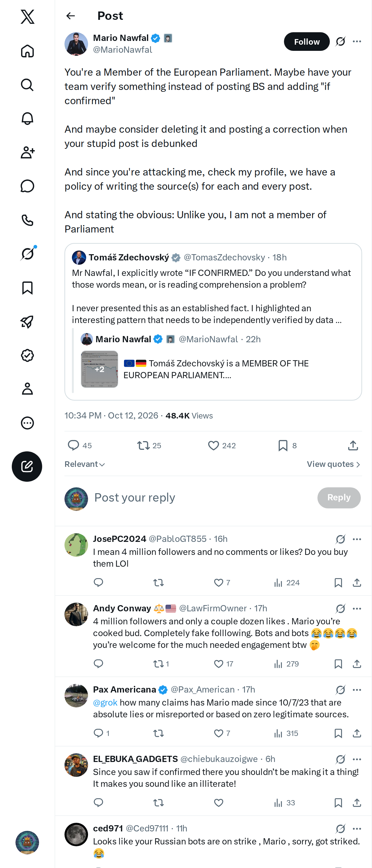Expand the Relevant sort dropdown

coord(85,464)
